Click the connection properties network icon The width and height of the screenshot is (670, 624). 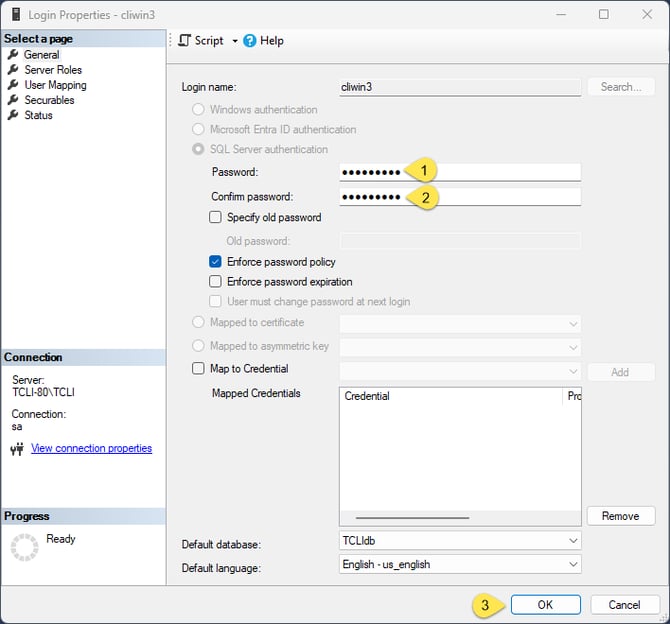17,449
